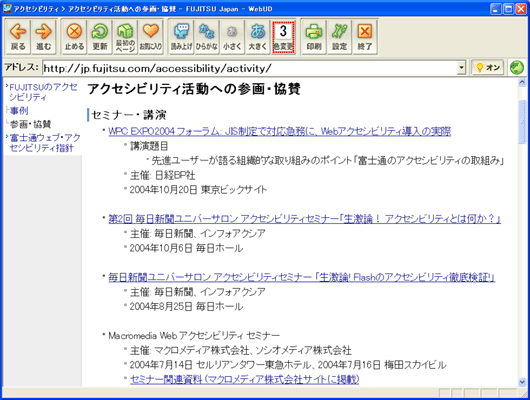This screenshot has width=530, height=400.
Task: Click the アドレス label
Action: click(21, 67)
